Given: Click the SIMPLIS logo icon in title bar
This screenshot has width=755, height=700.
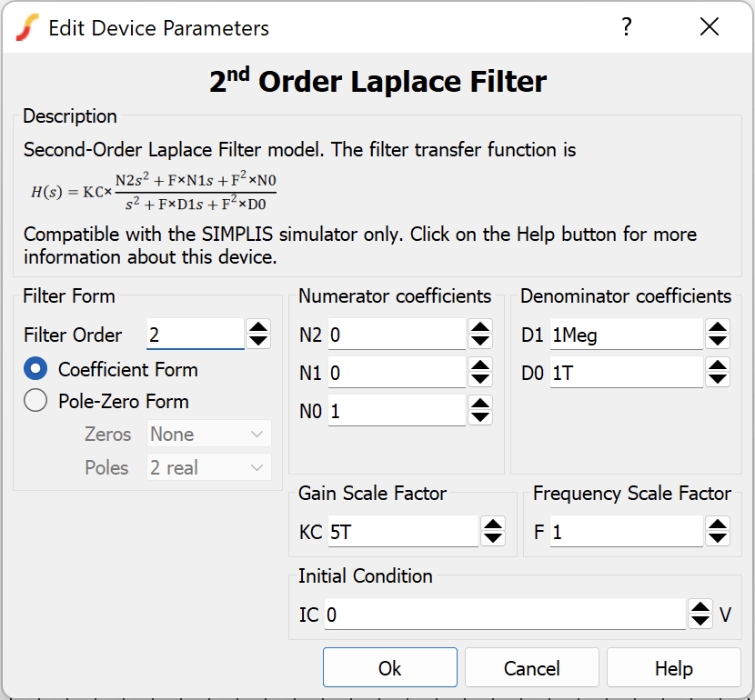Looking at the screenshot, I should tap(27, 27).
